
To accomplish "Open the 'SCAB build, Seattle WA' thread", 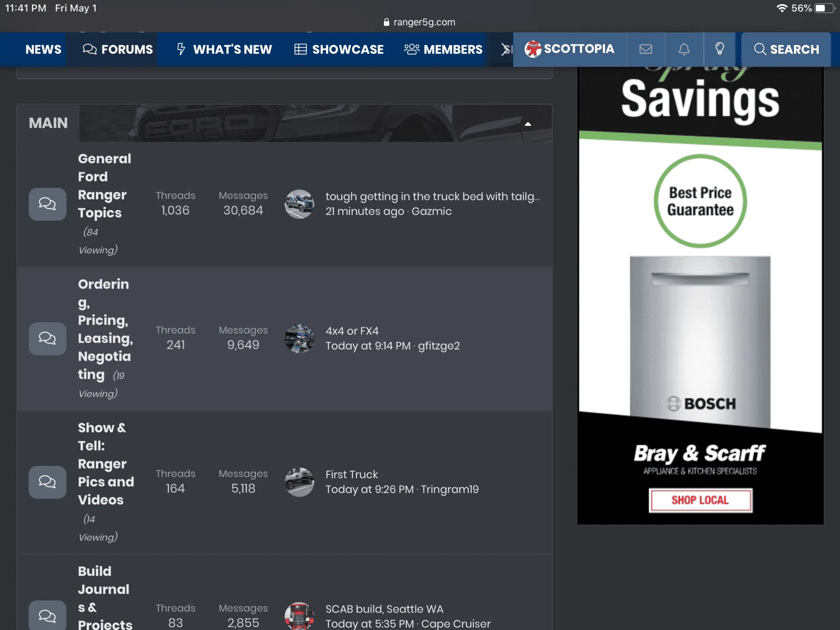I will click(x=384, y=609).
